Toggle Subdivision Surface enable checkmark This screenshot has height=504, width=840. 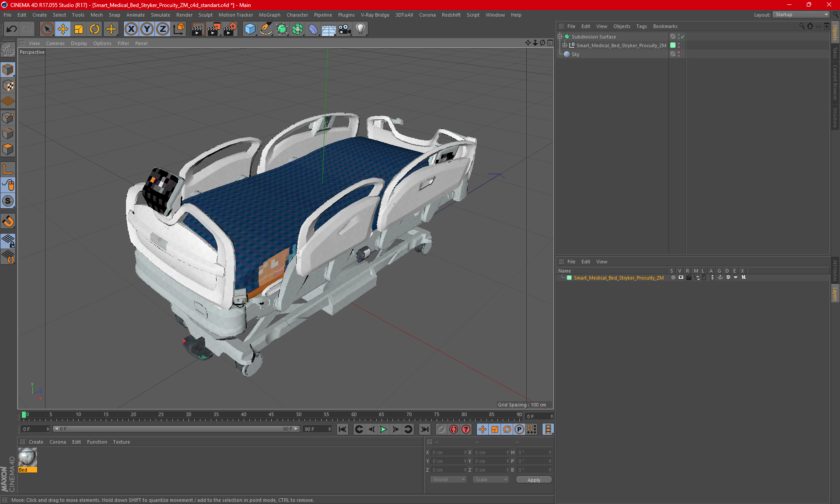(x=683, y=37)
